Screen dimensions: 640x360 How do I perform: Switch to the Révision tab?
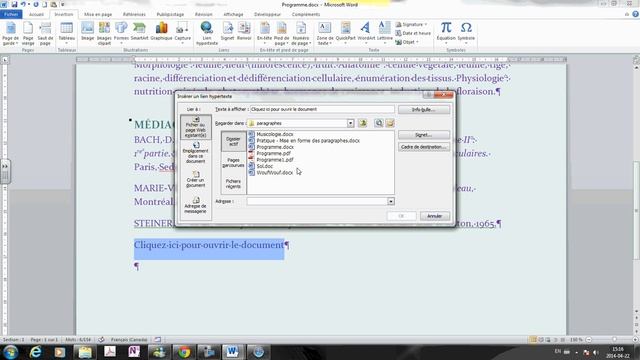[203, 14]
